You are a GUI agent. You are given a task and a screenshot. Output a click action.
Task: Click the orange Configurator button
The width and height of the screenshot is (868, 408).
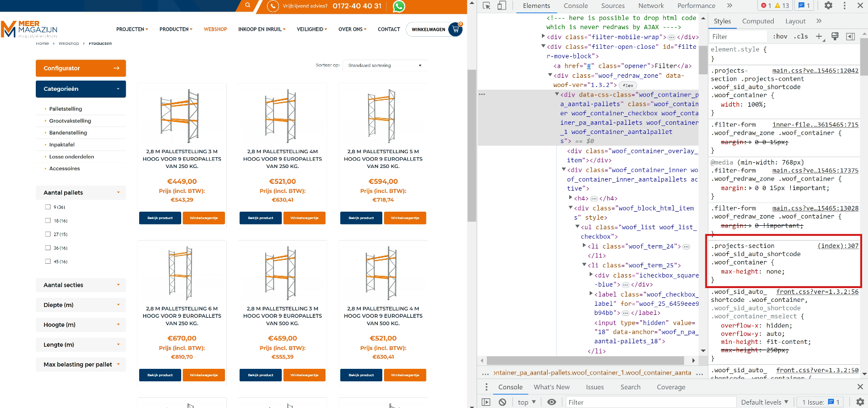click(81, 68)
